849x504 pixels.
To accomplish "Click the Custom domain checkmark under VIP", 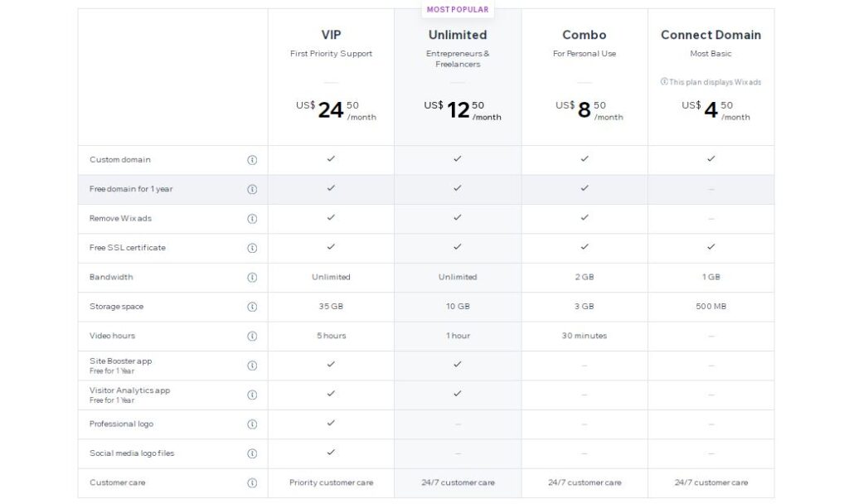I will [331, 158].
